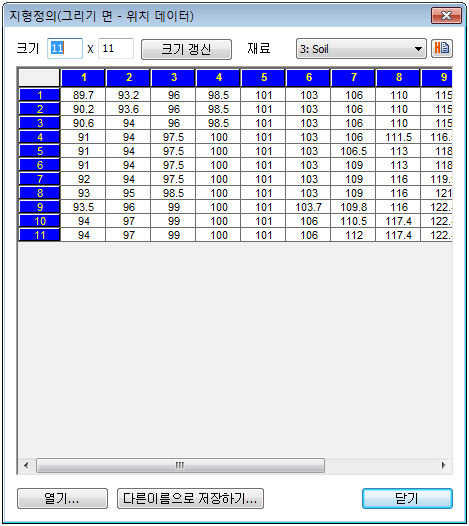The image size is (469, 526).
Task: Click the horizontal scrollbar left arrow
Action: click(26, 465)
